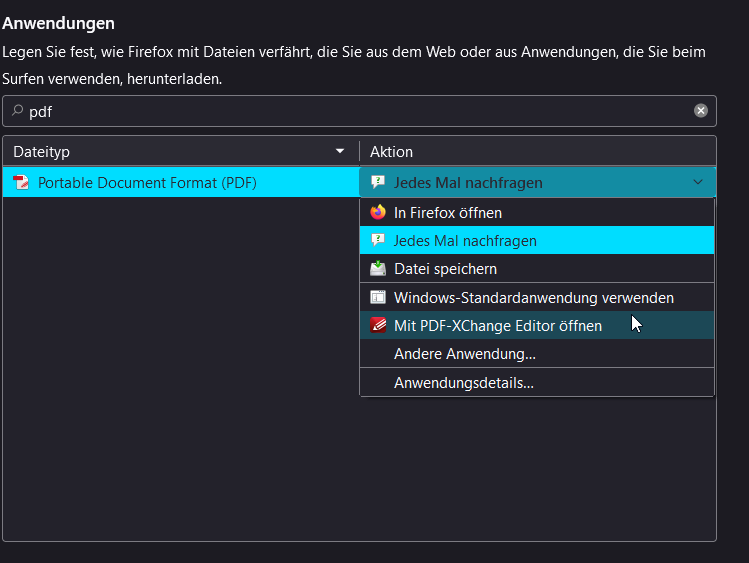Focus the pdf search input field
The height and width of the screenshot is (563, 749).
(x=350, y=111)
